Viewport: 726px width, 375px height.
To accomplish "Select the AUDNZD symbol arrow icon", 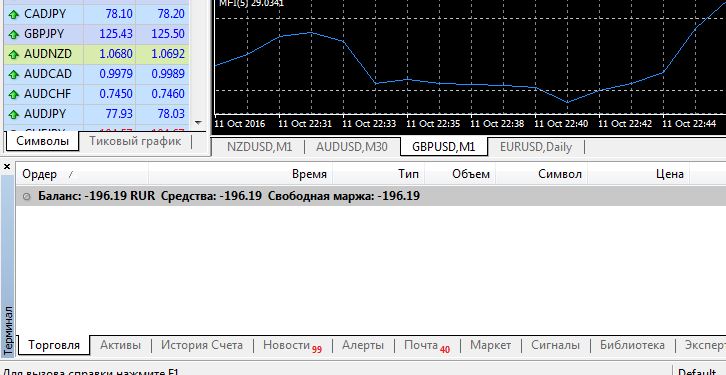I will (13, 54).
